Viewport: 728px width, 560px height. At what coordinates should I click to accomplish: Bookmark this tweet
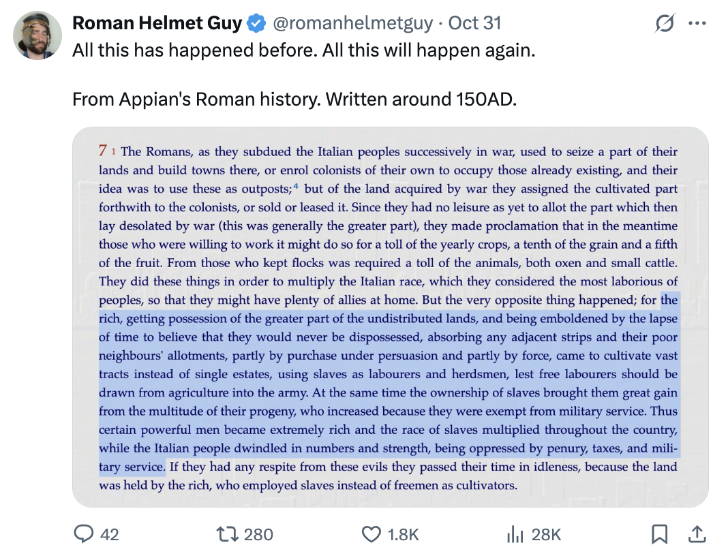[659, 535]
